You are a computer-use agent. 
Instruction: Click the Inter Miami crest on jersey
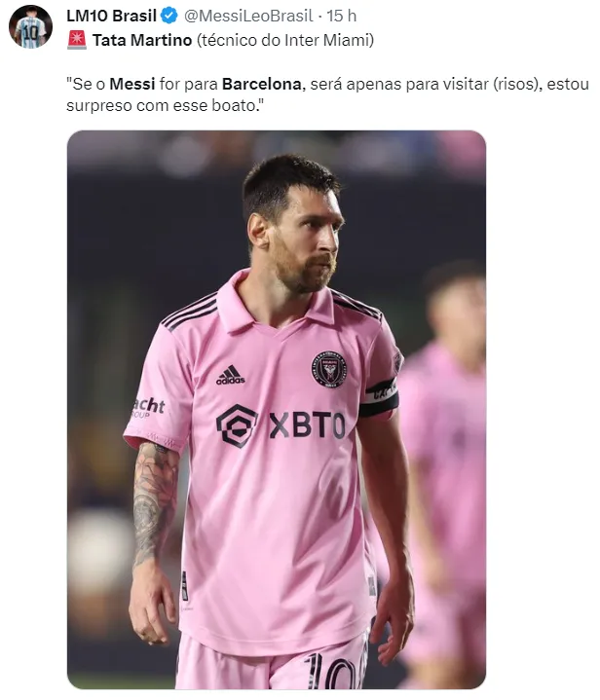point(330,368)
